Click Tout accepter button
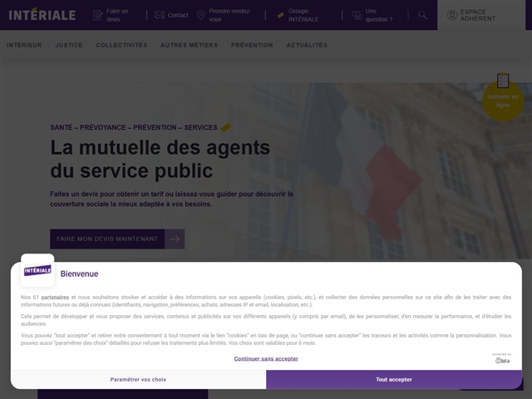 (x=394, y=379)
